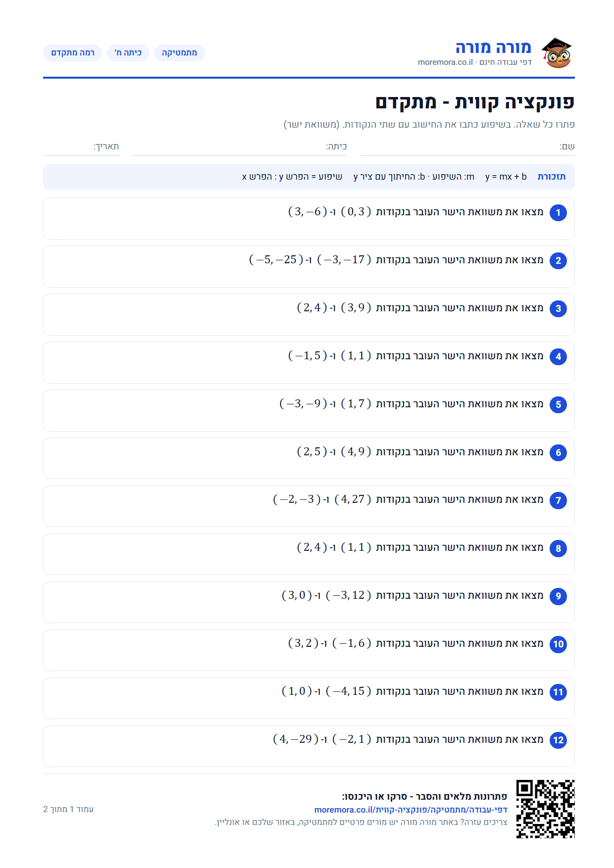Click the question with points (−3, −17) and (−5, −25)
The height and width of the screenshot is (868, 614).
309,266
